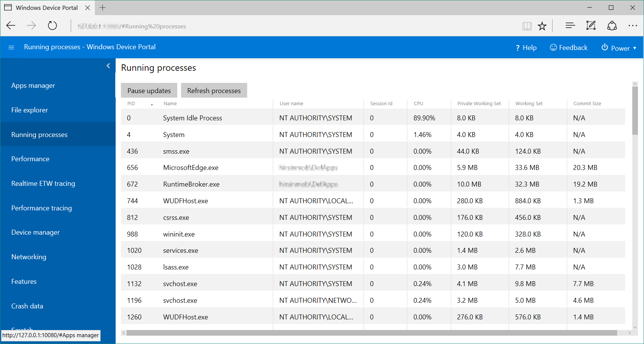This screenshot has width=644, height=344.
Task: Open the Apps manager section
Action: [33, 86]
